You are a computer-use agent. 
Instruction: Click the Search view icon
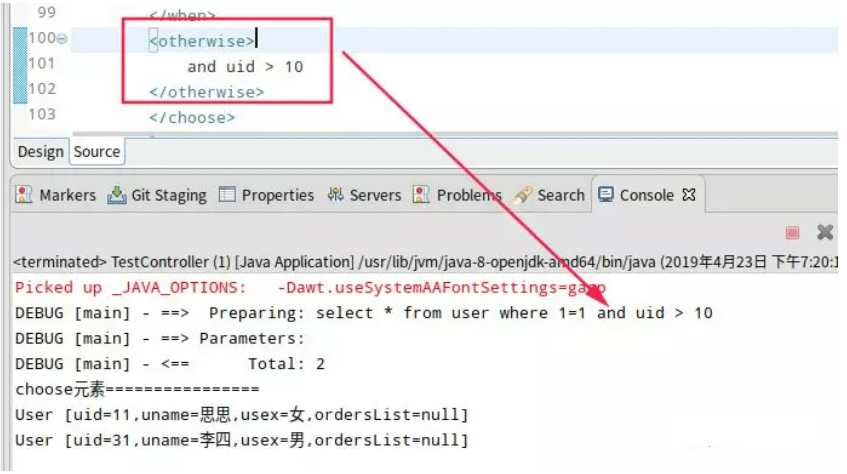[523, 195]
